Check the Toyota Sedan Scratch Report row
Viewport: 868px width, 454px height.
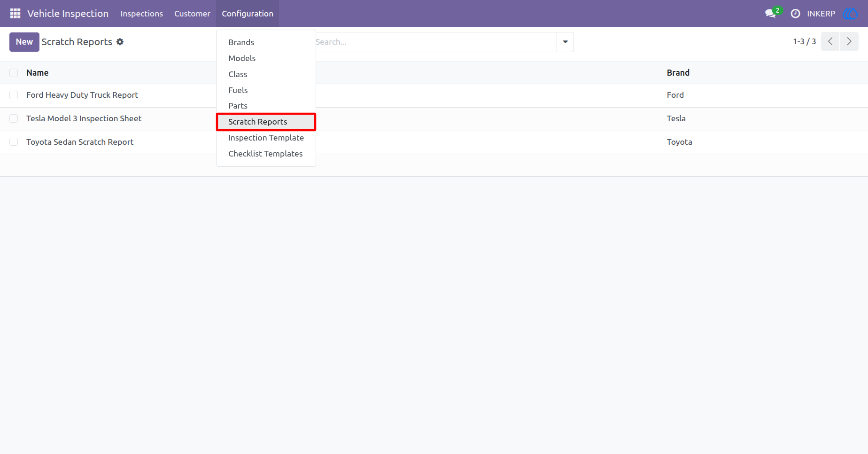tap(14, 142)
